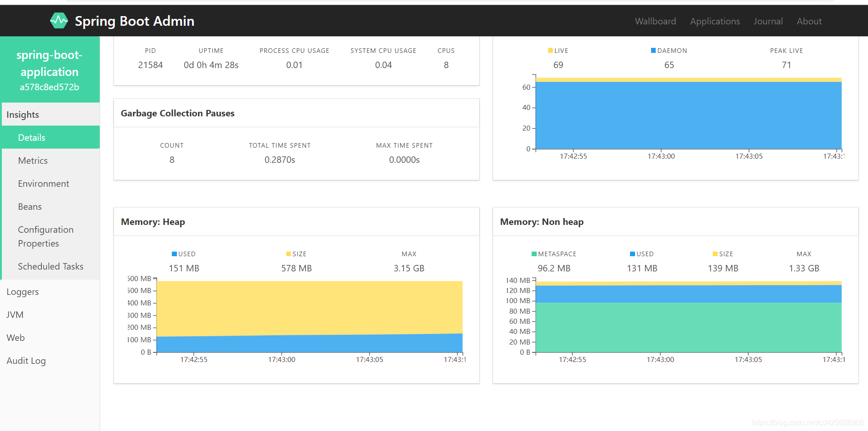868x431 pixels.
Task: Click the system CPU usage value 0.04
Action: [x=383, y=65]
